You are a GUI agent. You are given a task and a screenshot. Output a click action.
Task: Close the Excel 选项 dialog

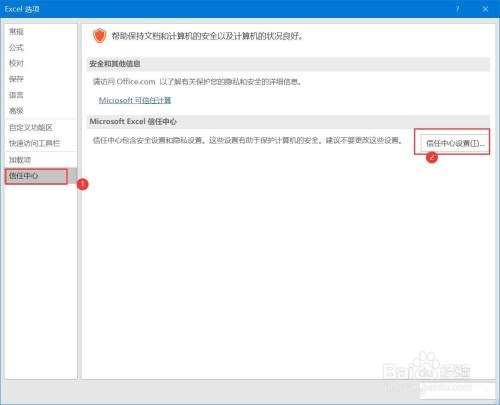[x=485, y=9]
